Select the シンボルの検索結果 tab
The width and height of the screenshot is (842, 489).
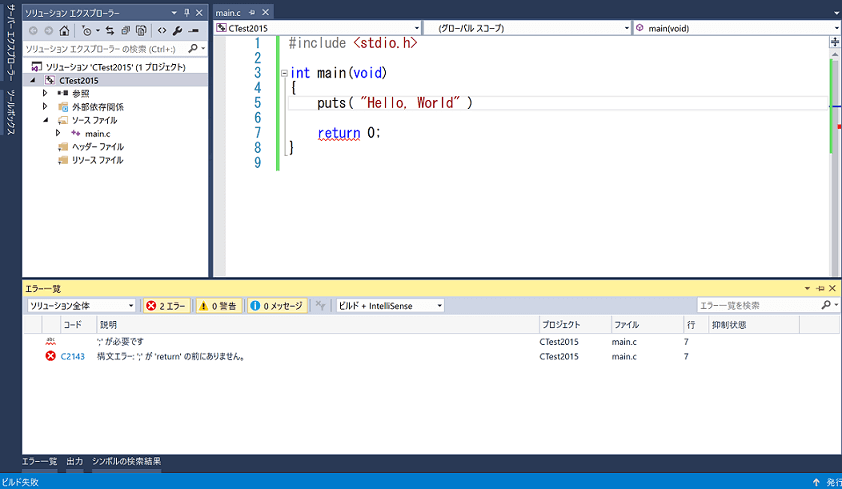126,461
